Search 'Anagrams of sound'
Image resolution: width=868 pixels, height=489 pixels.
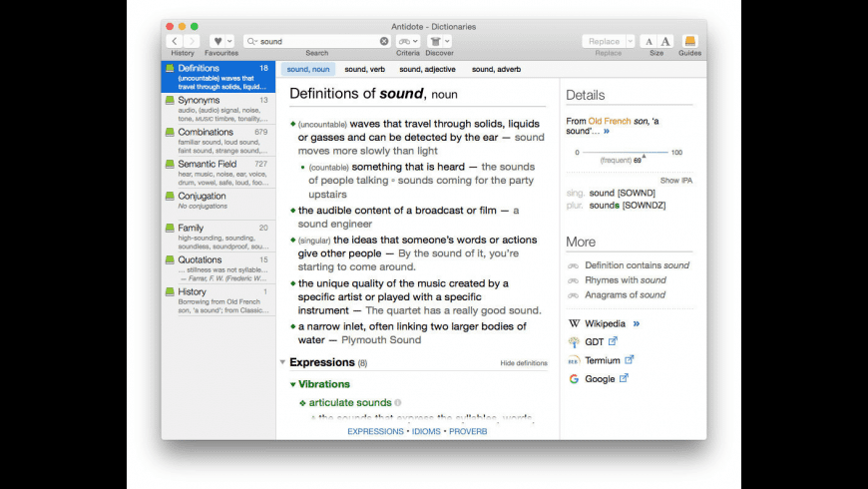(625, 295)
